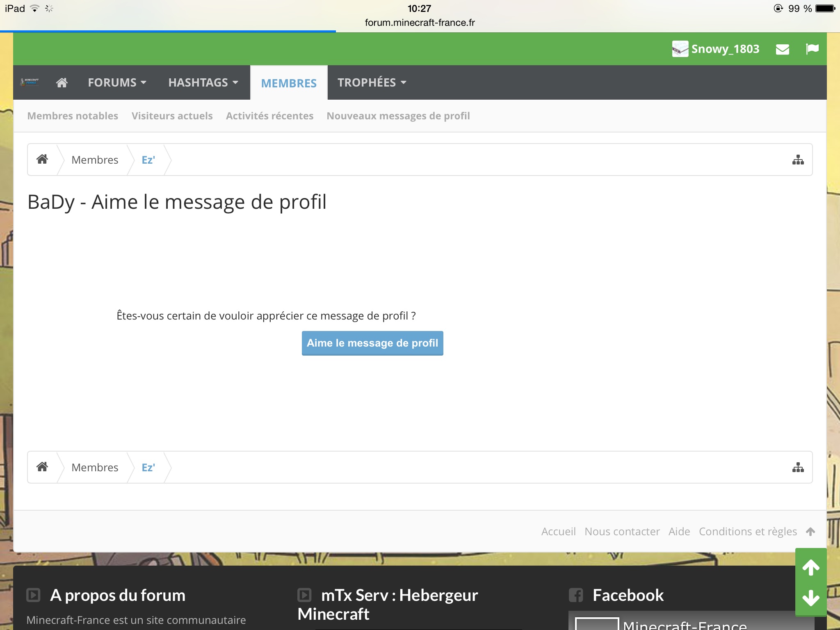Viewport: 840px width, 630px height.
Task: Expand the TROPHÉES dropdown menu
Action: [x=372, y=83]
